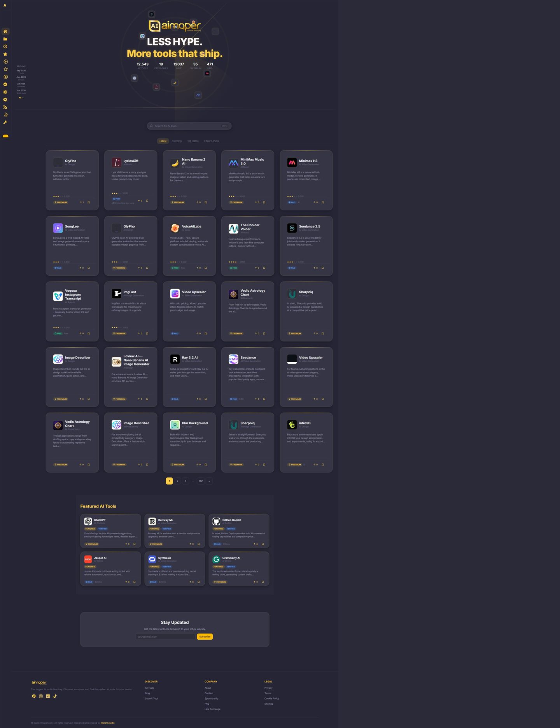
Task: Open the Home icon in the sidebar
Action: pyautogui.click(x=5, y=31)
